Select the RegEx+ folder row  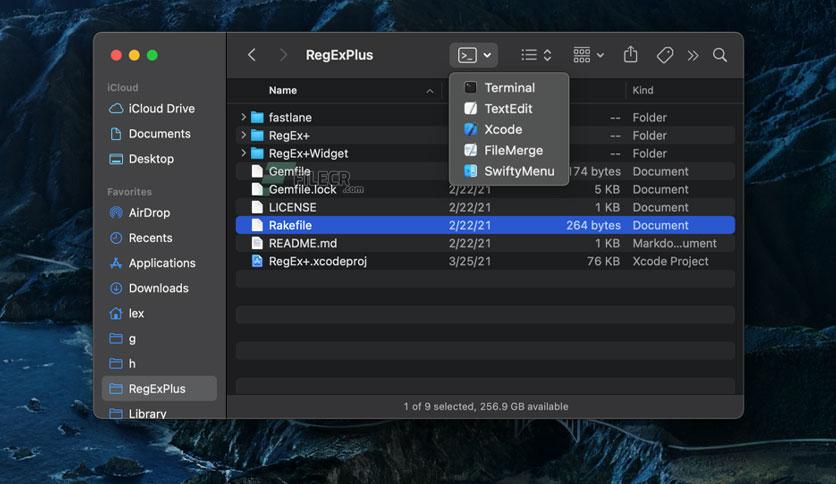pos(485,135)
